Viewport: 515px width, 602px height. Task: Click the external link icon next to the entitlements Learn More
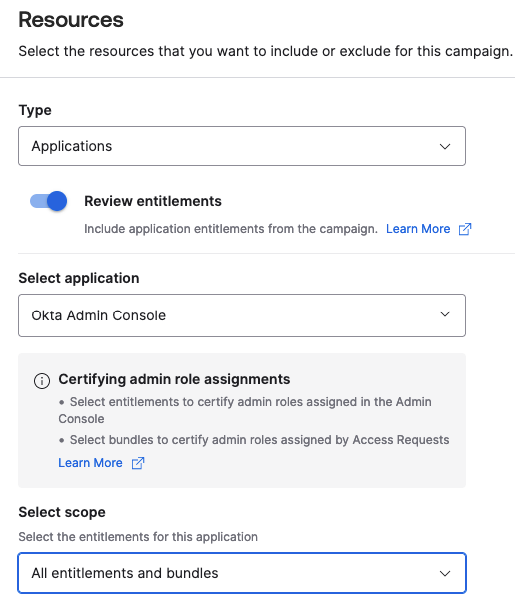[465, 229]
